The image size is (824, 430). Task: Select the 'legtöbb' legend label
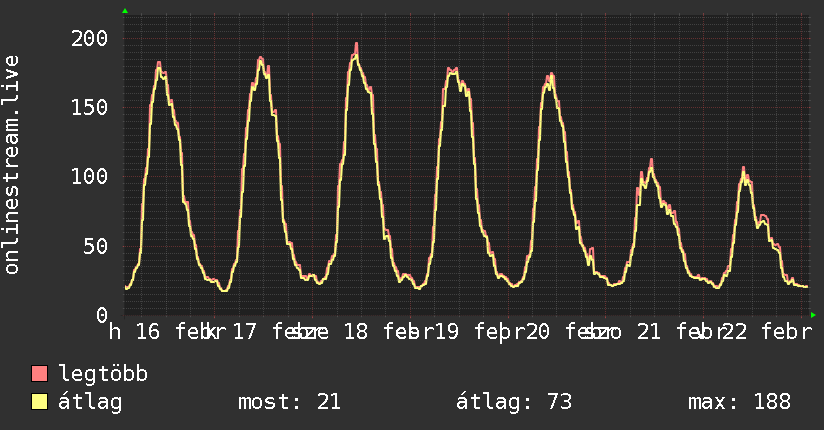point(103,374)
